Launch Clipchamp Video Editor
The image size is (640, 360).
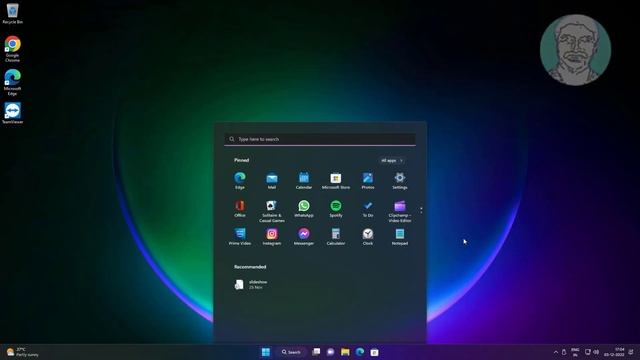click(x=400, y=211)
